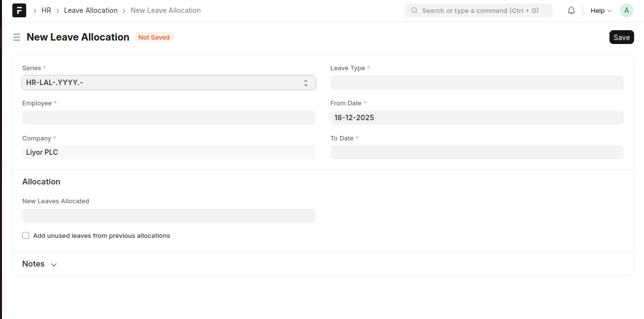Toggle the sidebar hamburger menu icon

tap(17, 37)
